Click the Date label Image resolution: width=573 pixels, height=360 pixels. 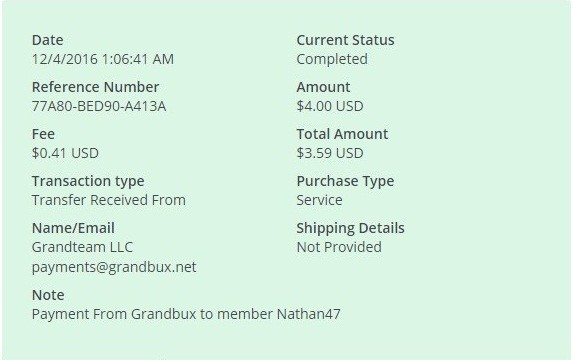tap(48, 40)
